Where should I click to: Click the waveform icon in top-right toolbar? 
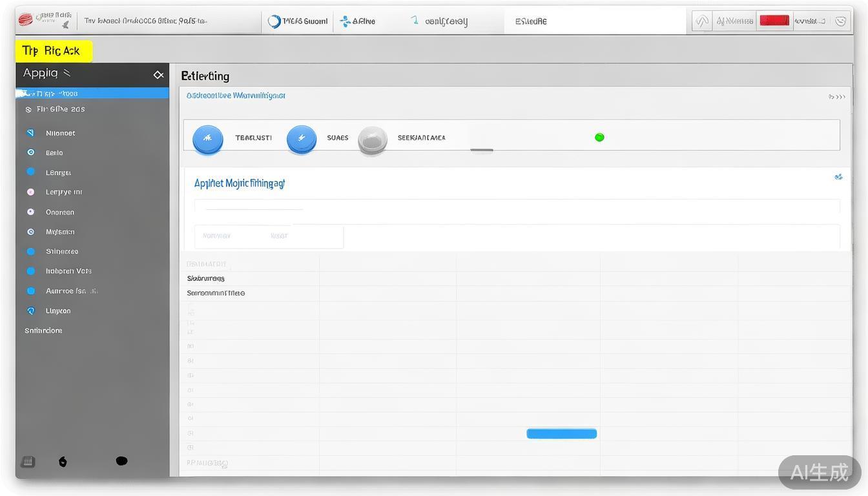coord(701,21)
